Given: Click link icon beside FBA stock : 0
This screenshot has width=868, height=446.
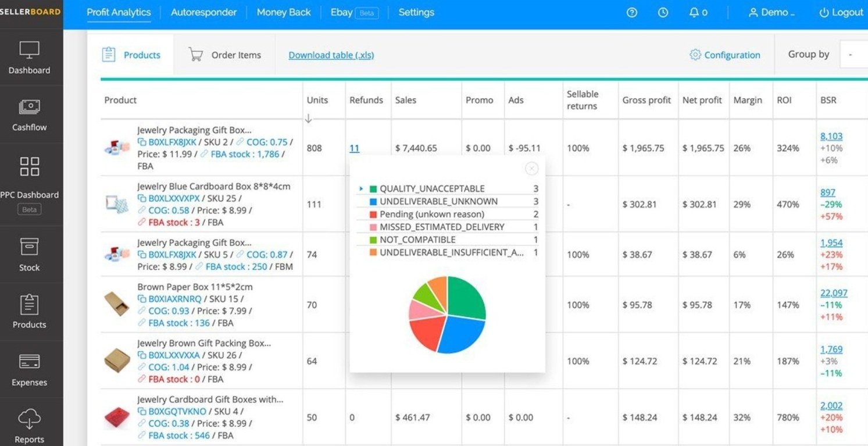Looking at the screenshot, I should click(141, 379).
